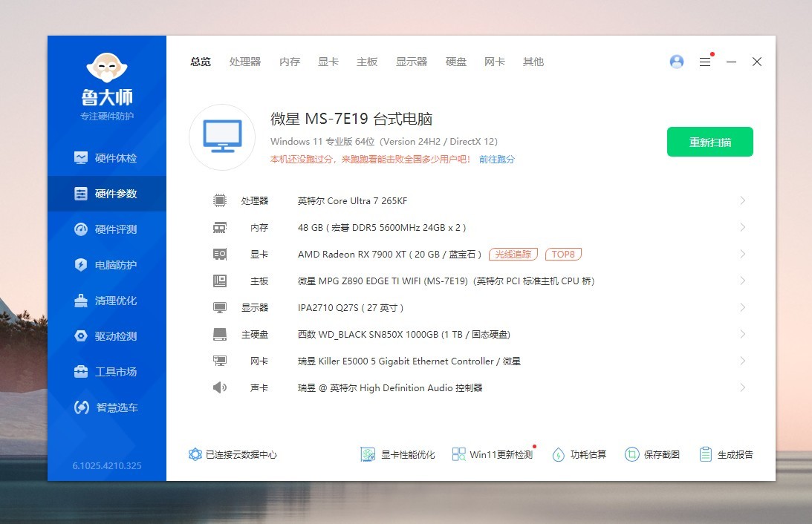Image resolution: width=812 pixels, height=524 pixels.
Task: Click version number 6.1025.4210.325
Action: pyautogui.click(x=107, y=466)
